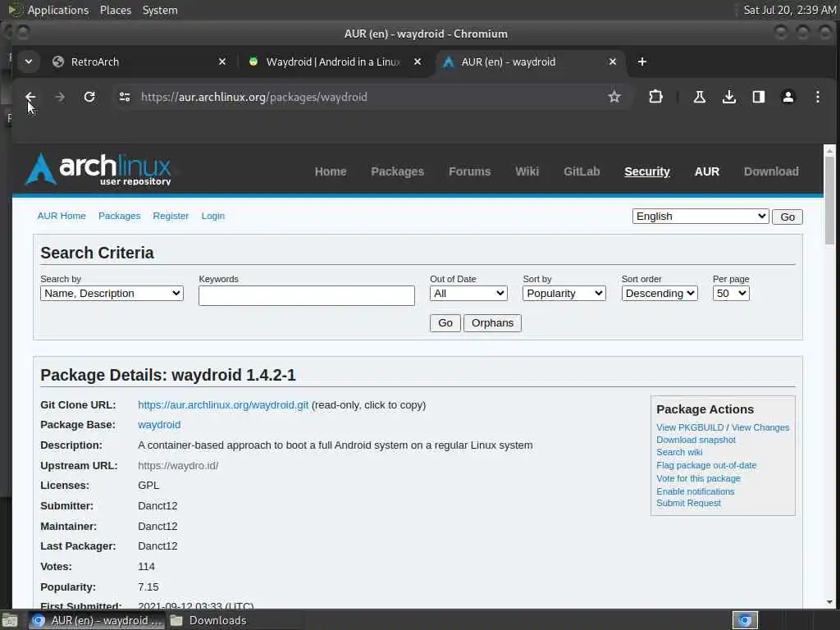Open the Out of Date dropdown

[x=468, y=294]
